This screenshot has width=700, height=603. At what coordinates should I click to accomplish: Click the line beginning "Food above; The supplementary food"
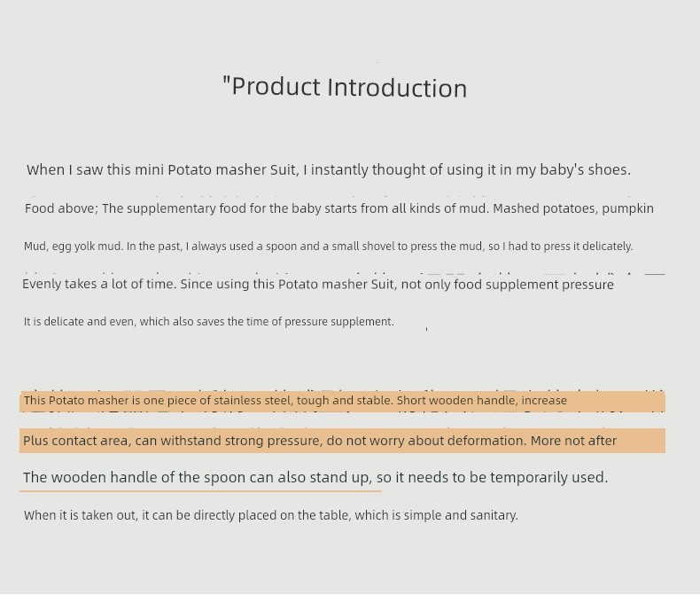(x=339, y=208)
